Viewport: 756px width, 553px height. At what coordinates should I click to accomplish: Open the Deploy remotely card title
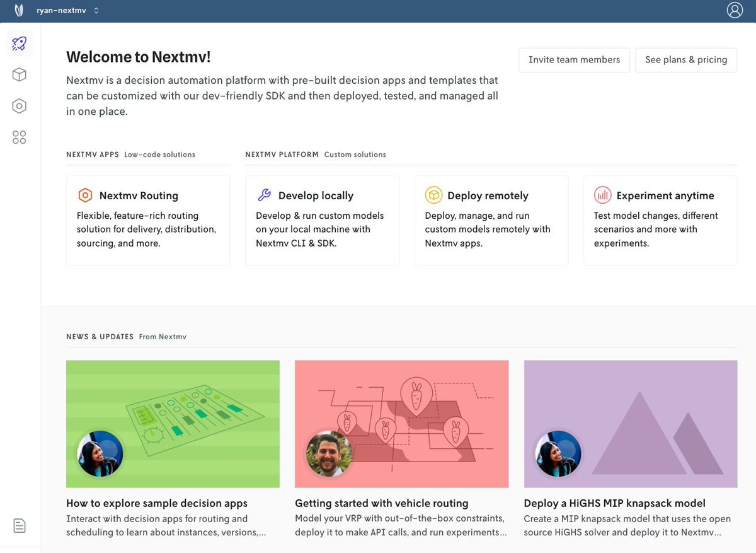pyautogui.click(x=488, y=195)
